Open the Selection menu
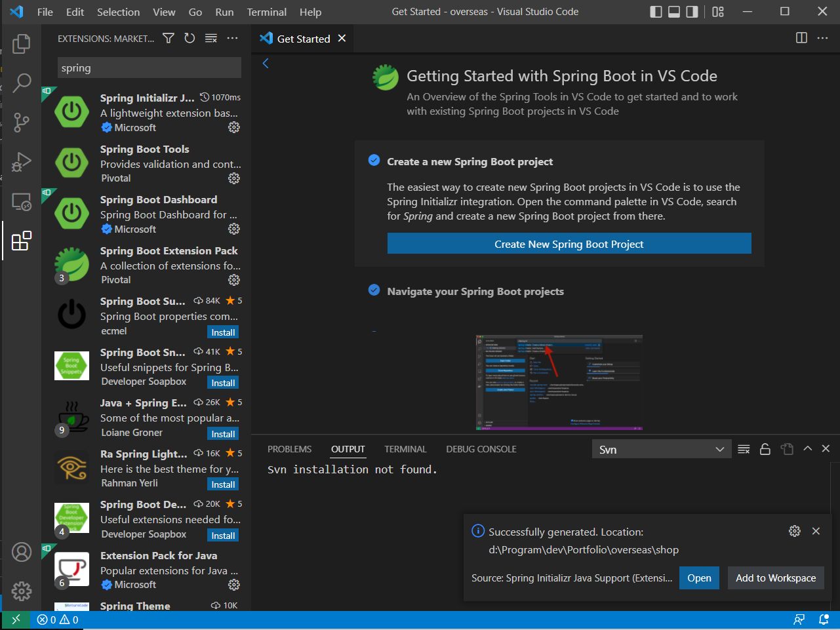Image resolution: width=840 pixels, height=630 pixels. tap(118, 12)
